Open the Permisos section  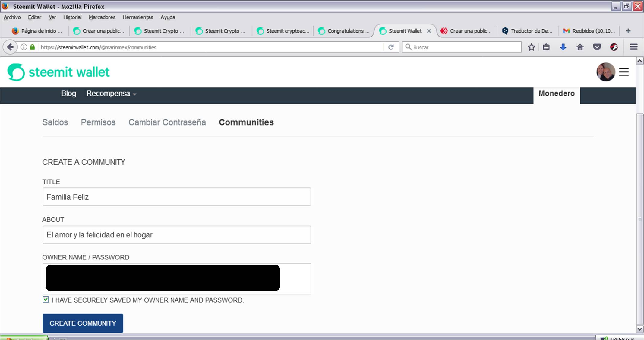tap(98, 122)
